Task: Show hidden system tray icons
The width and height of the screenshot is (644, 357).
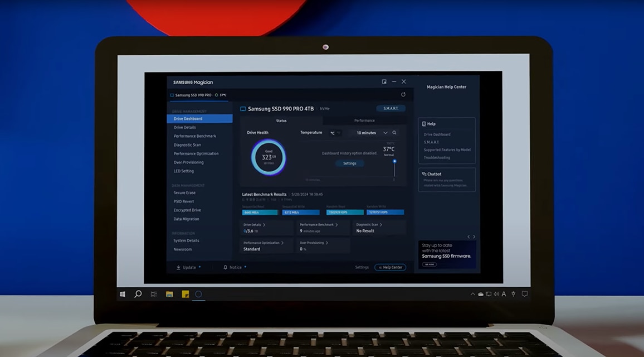Action: coord(473,294)
